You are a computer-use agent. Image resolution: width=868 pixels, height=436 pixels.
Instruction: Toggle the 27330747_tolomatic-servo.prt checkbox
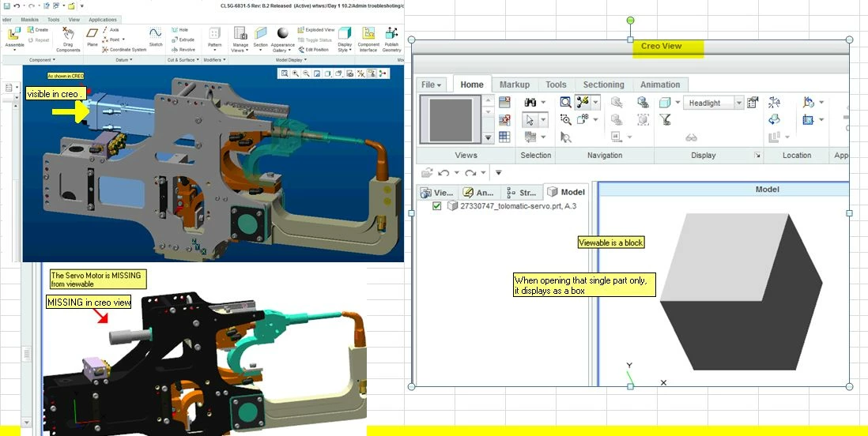[x=437, y=206]
